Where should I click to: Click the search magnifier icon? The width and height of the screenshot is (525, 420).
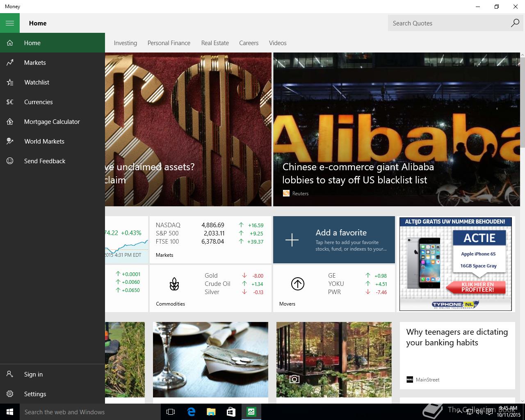coord(515,23)
